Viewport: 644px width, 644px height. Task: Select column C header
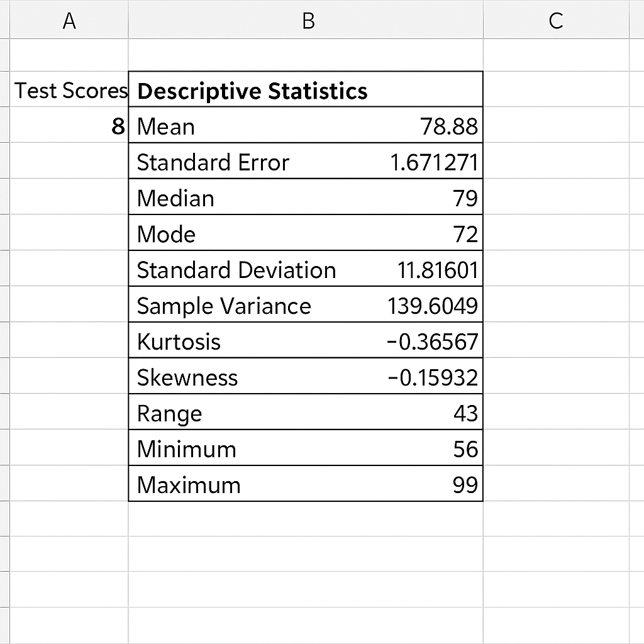(555, 21)
